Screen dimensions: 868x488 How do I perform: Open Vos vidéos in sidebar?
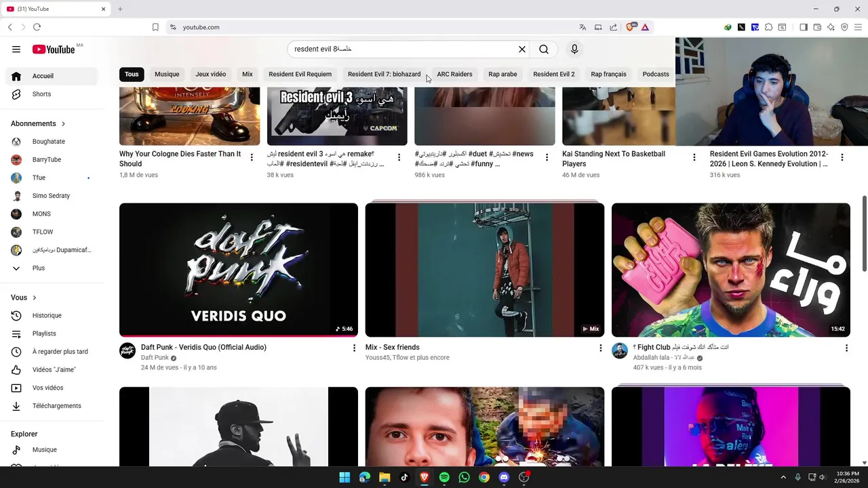[x=52, y=388]
